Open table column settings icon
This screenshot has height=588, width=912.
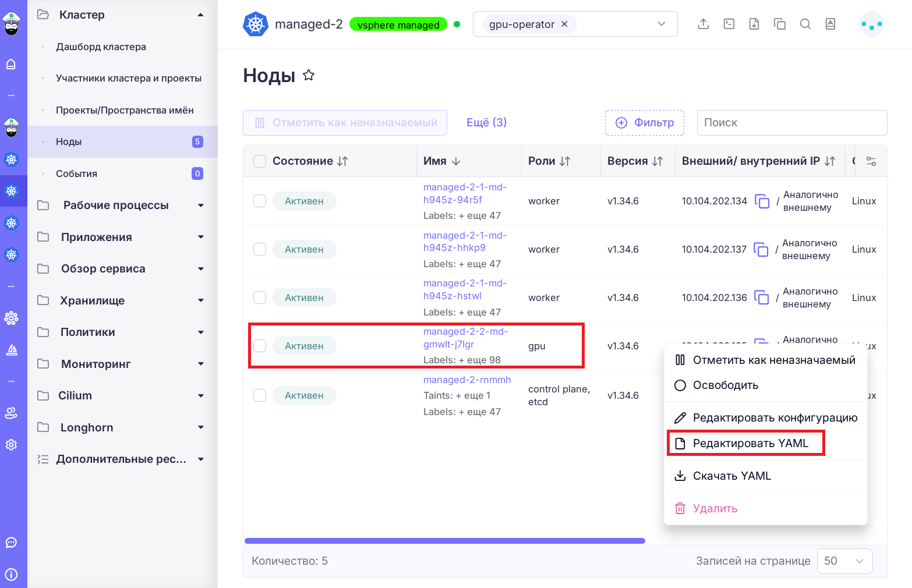[x=871, y=161]
